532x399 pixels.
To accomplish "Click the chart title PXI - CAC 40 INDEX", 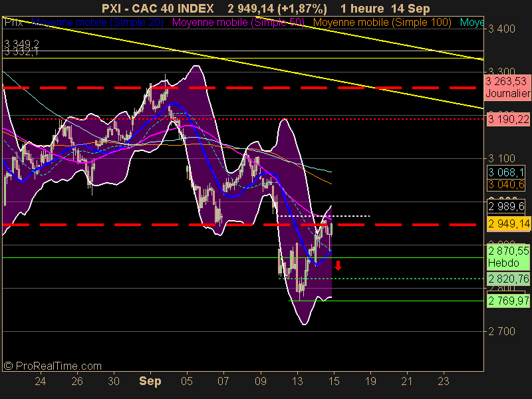I will [x=158, y=9].
